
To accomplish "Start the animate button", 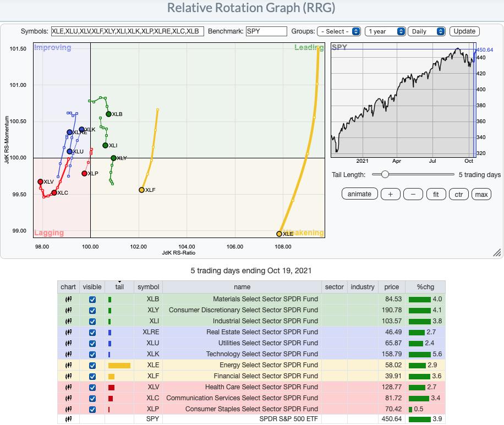I will pos(359,194).
